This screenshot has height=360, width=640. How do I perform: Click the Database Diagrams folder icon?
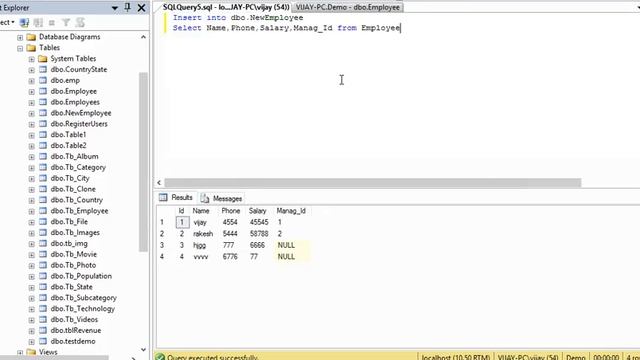pos(31,37)
